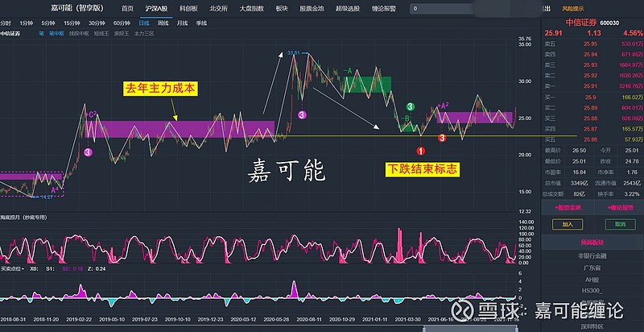644x332 pixels.
Task: Select the 卖一 order book row
Action: 592,86
